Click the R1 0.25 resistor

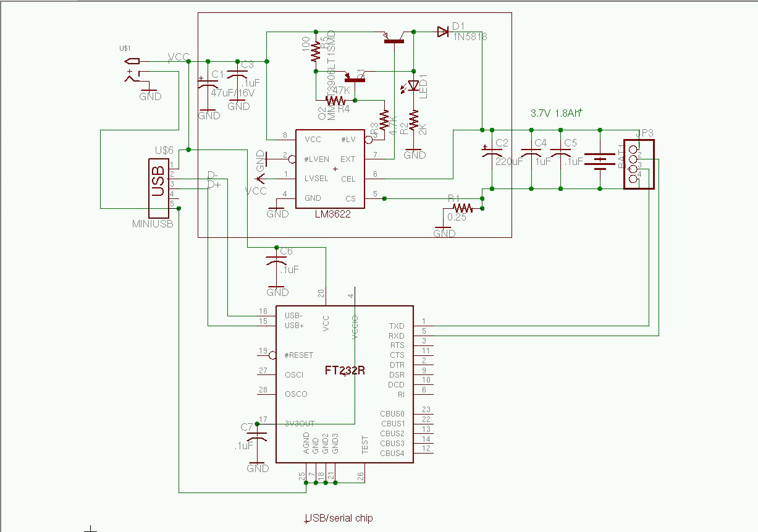(x=463, y=208)
